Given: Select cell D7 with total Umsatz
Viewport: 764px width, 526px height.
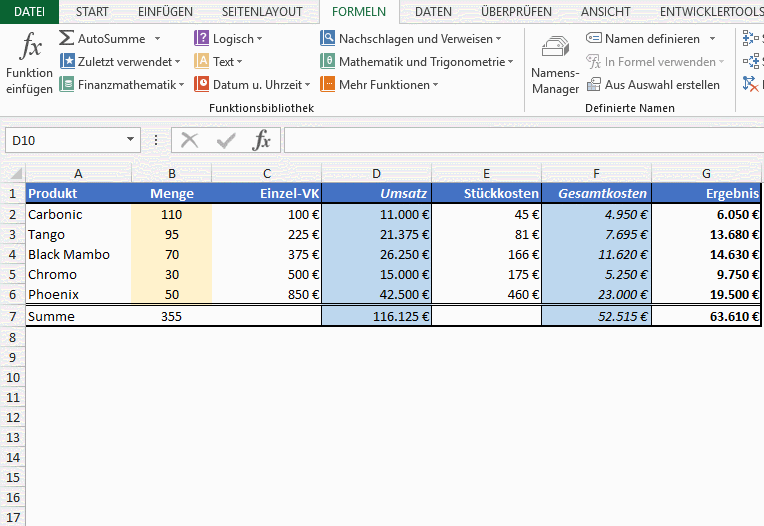Looking at the screenshot, I should click(x=376, y=316).
